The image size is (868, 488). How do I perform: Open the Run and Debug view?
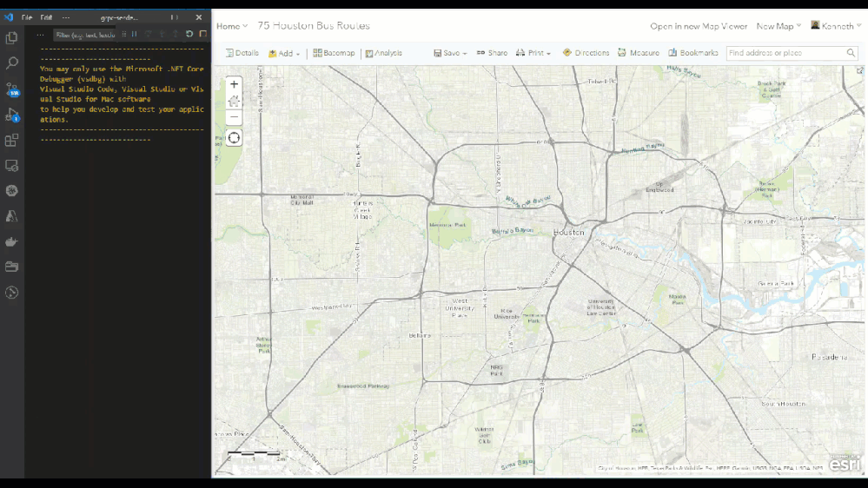point(12,115)
